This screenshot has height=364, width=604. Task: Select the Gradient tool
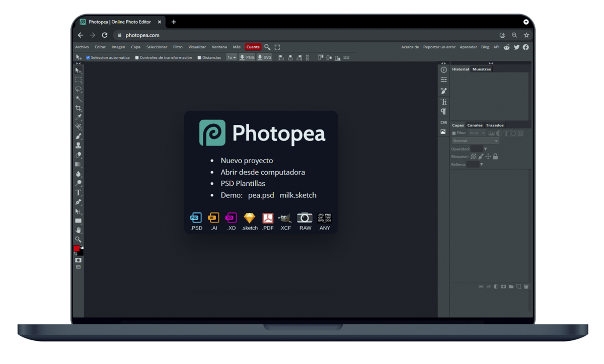pyautogui.click(x=78, y=164)
